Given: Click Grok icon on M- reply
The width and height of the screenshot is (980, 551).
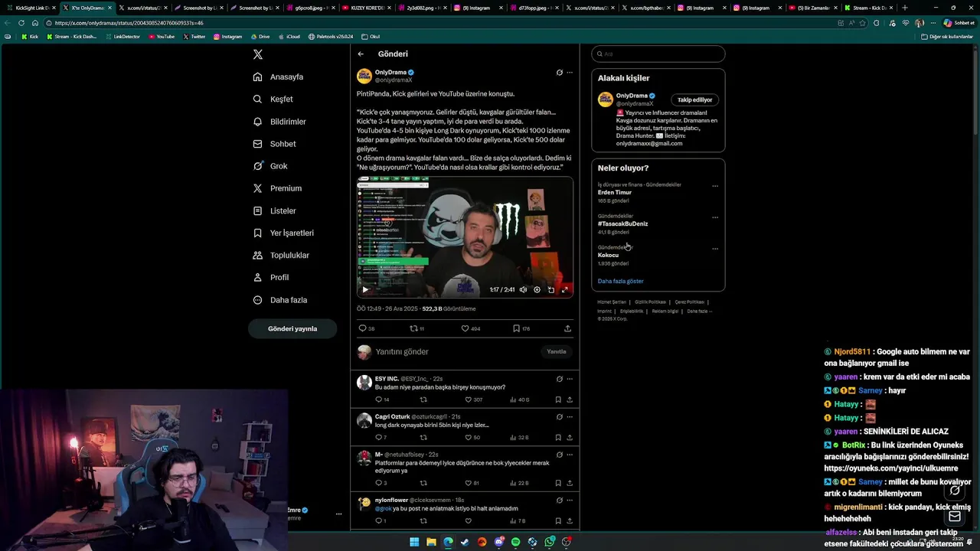Looking at the screenshot, I should tap(559, 455).
